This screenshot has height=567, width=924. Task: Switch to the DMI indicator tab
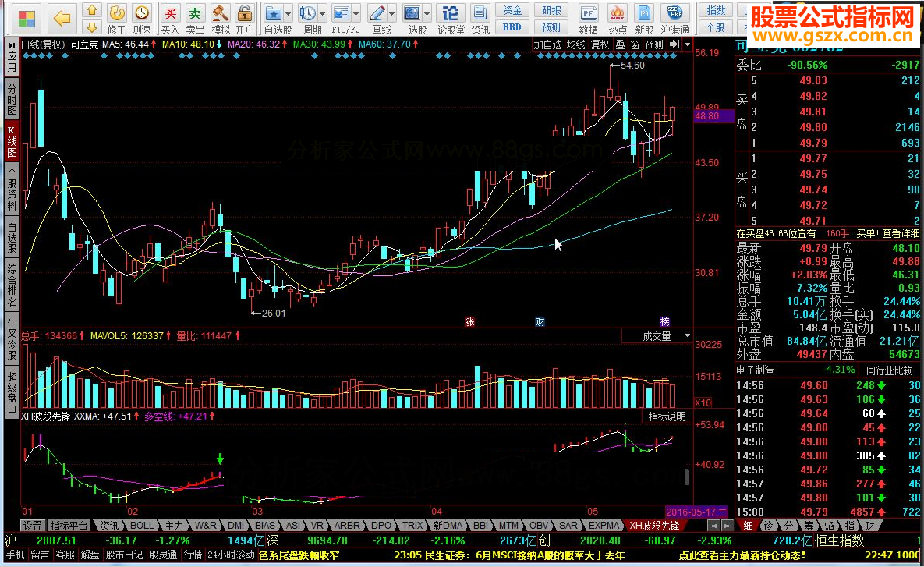point(235,525)
